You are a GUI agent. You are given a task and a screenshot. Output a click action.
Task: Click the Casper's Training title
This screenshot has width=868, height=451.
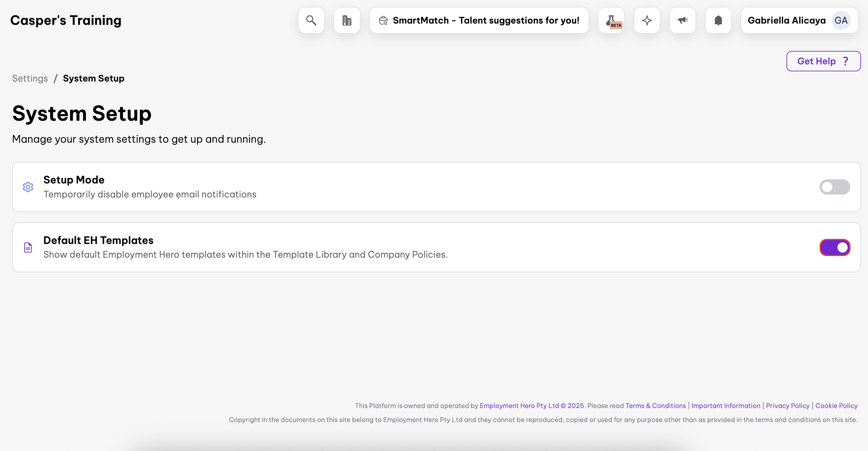66,21
